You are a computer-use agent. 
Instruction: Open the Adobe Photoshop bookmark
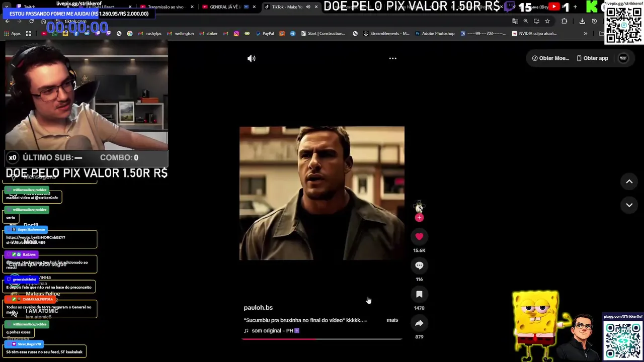435,34
